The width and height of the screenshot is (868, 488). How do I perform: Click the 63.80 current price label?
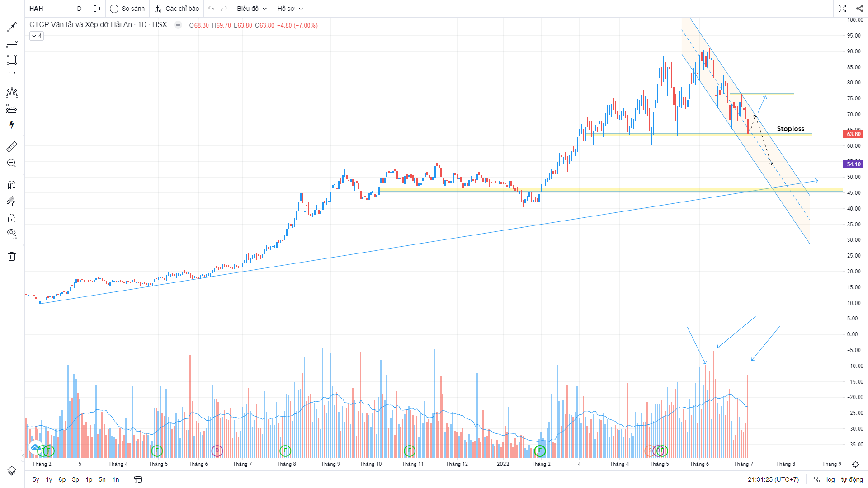pos(854,134)
